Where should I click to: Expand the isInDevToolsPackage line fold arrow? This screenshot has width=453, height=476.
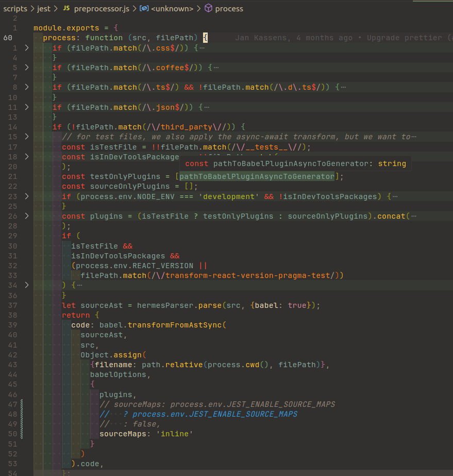point(27,156)
